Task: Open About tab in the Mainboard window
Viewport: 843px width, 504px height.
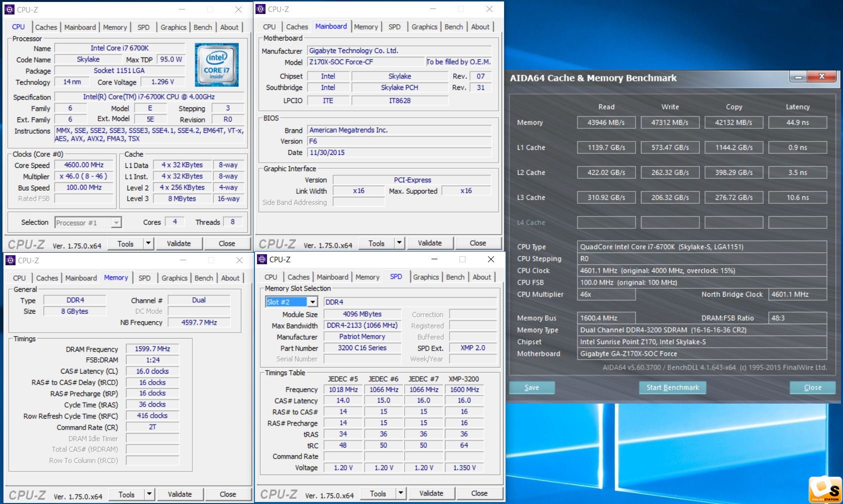Action: 480,26
